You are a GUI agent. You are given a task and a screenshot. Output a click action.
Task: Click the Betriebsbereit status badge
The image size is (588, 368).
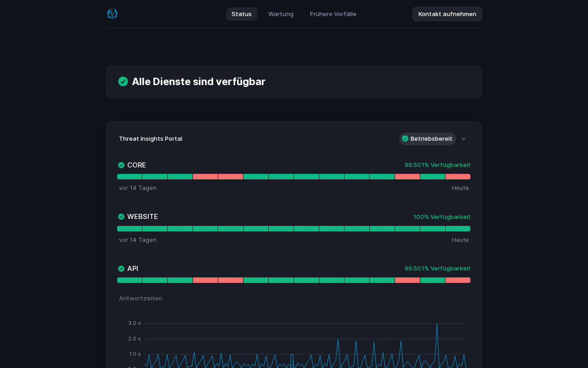click(427, 139)
